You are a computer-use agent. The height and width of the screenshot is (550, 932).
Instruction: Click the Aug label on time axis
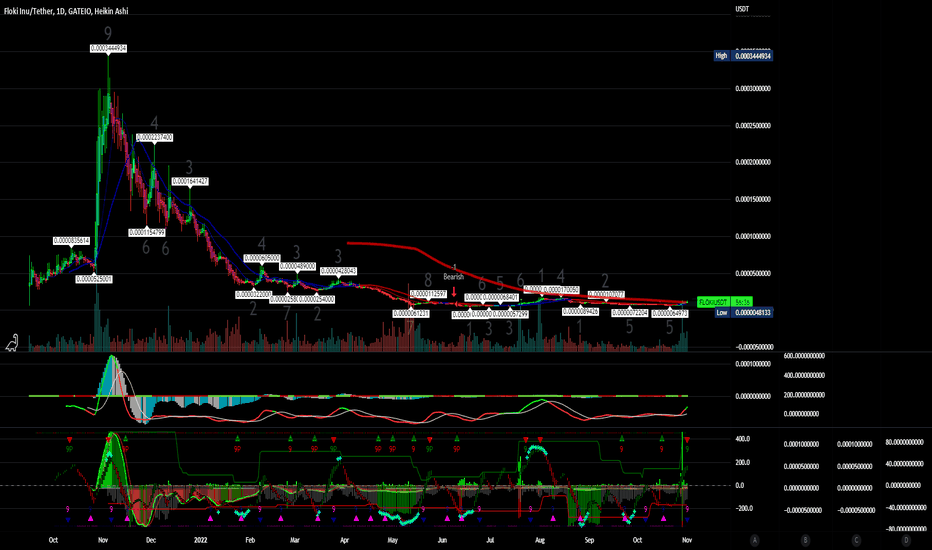540,540
